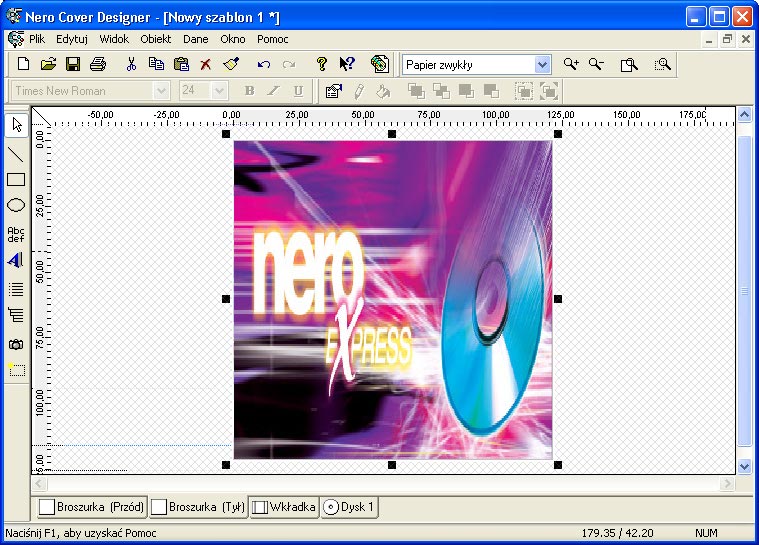Open help with the yellow question mark
Screen dimensions: 759x545
(x=321, y=64)
